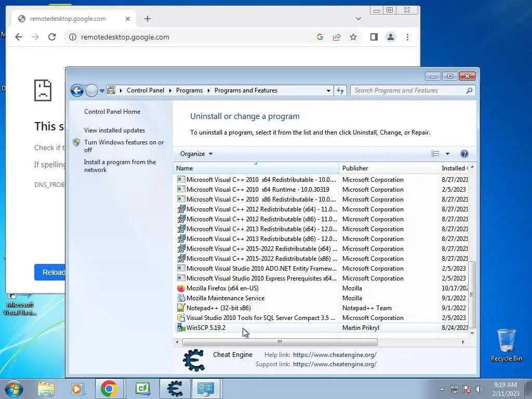The width and height of the screenshot is (532, 399).
Task: Click the scroll up arrow of program list
Action: [472, 167]
